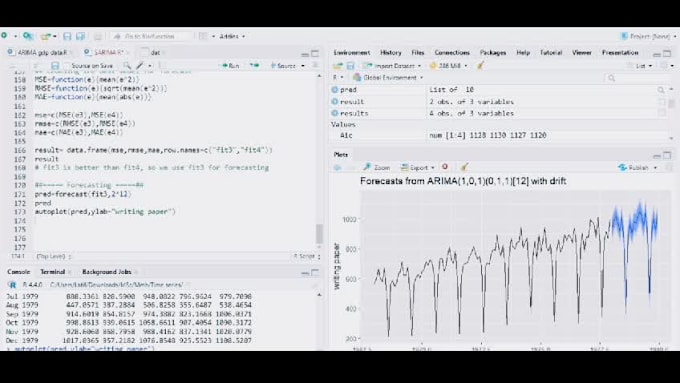Click the Run button

[x=231, y=65]
